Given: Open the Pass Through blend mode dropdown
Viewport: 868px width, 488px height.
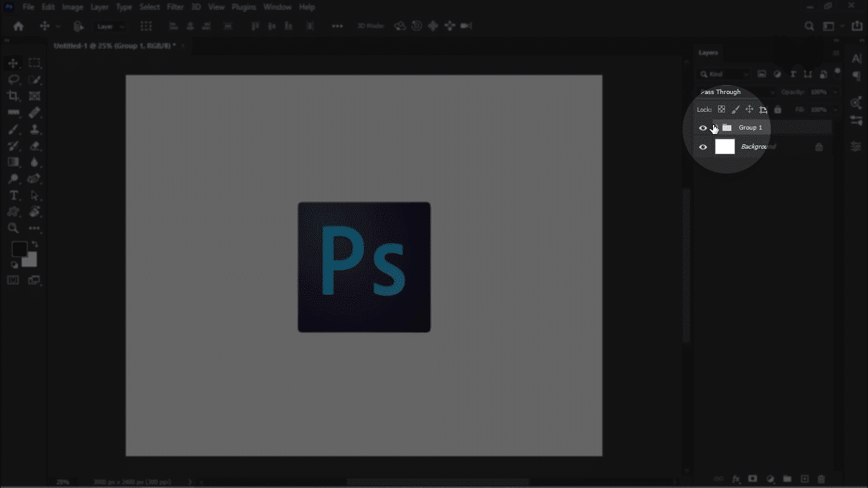Looking at the screenshot, I should click(x=736, y=92).
